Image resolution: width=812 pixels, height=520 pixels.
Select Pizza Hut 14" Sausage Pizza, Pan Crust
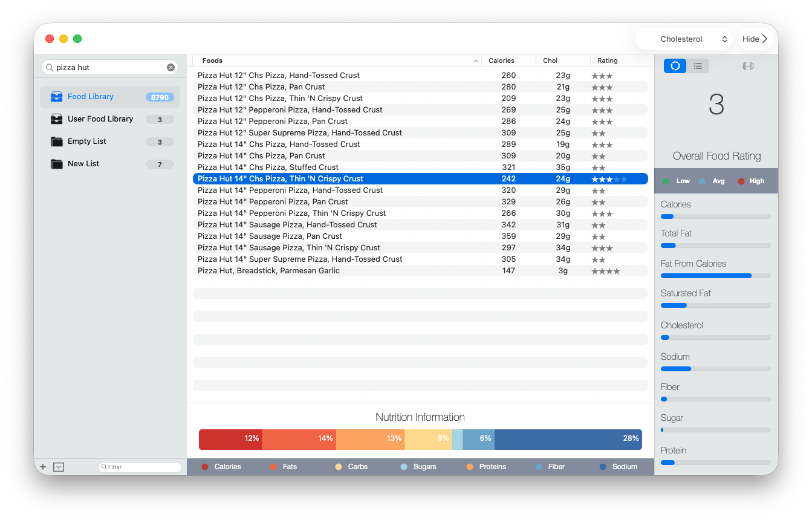(420, 236)
